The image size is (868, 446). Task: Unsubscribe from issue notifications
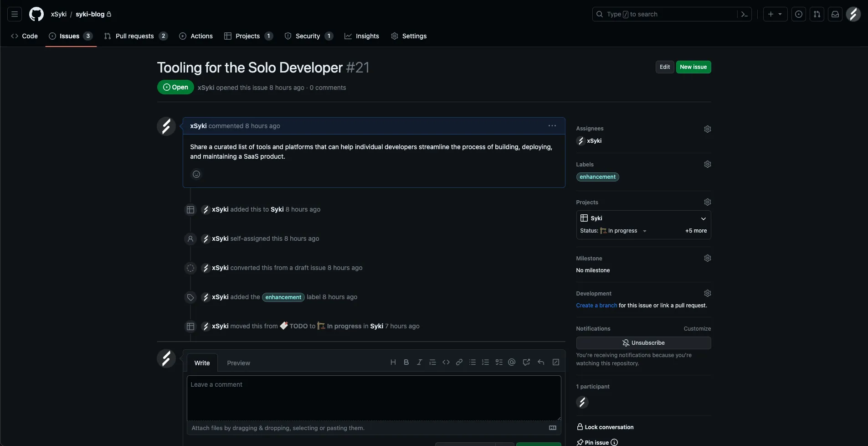(643, 343)
